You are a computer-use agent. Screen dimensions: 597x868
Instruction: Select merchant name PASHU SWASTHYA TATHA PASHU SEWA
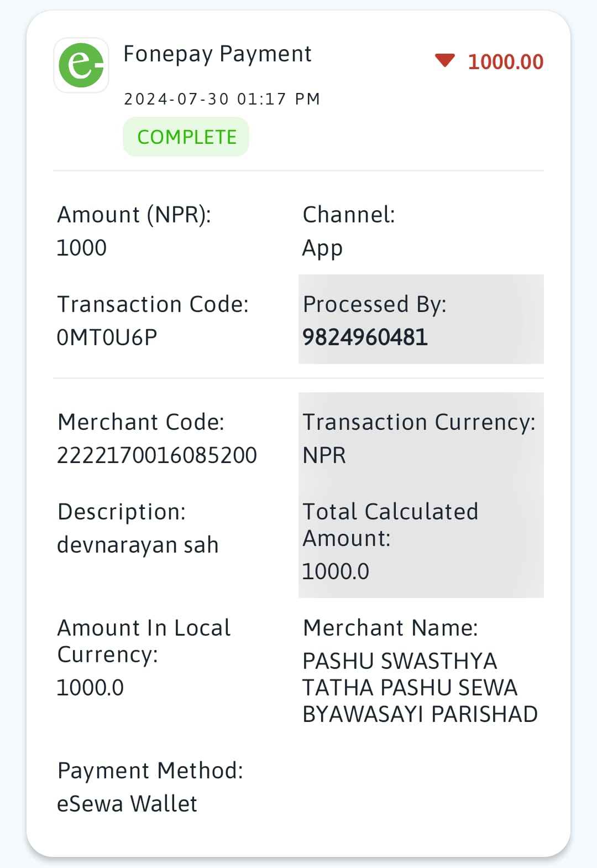410,674
